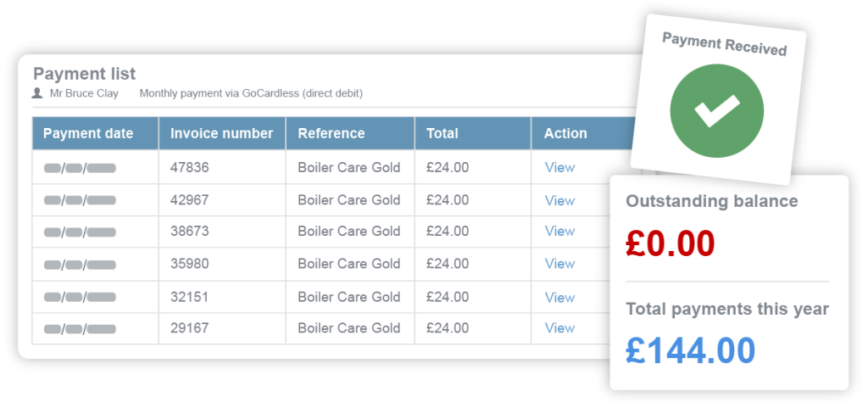868x408 pixels.
Task: Click Boiler Care Gold reference for invoice 38673
Action: click(348, 231)
